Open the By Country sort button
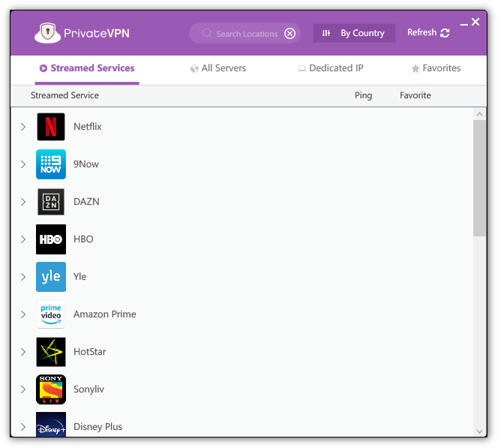The width and height of the screenshot is (498, 448). point(354,33)
